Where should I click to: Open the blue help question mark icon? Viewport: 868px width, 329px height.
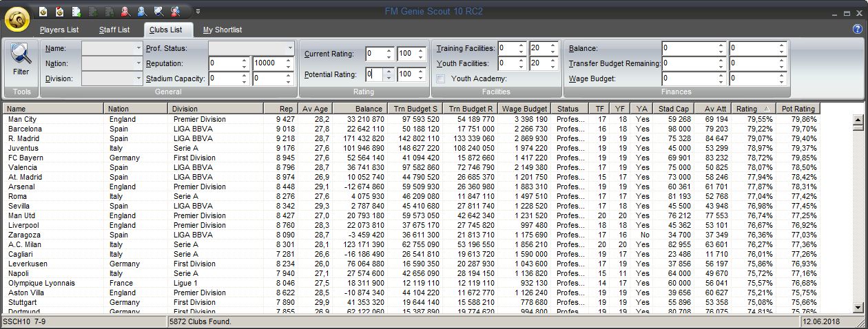[858, 30]
